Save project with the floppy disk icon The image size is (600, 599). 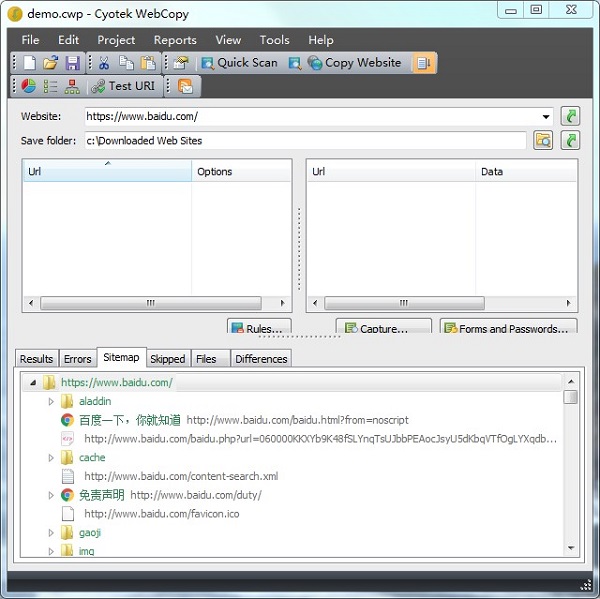coord(72,63)
